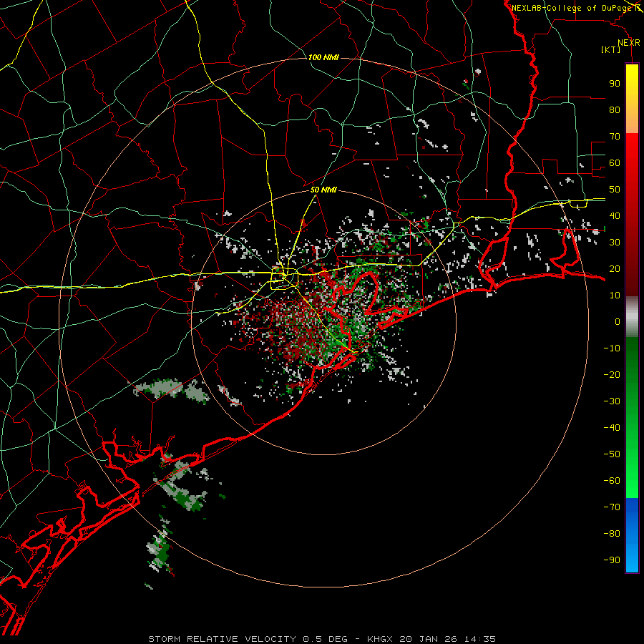Click the 40 value on the velocity scale
This screenshot has width=644, height=644.
(x=615, y=215)
